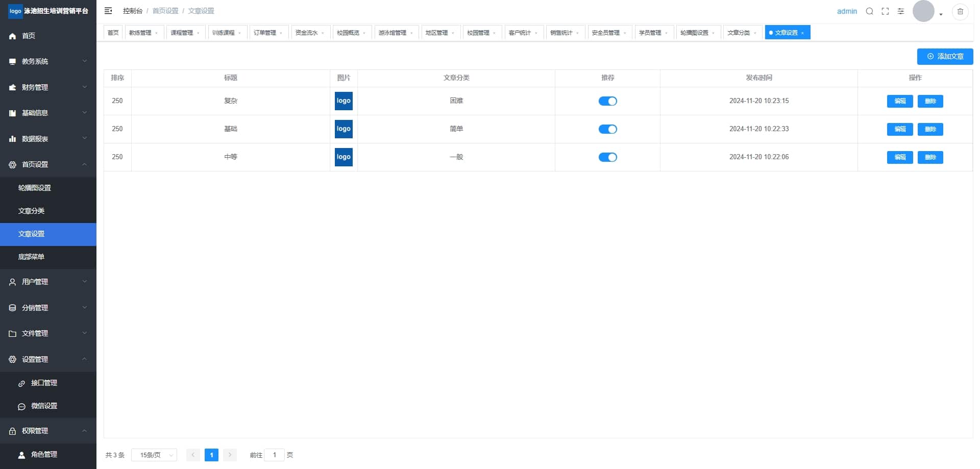Toggle 推荐 switch for 复杂 article
Image resolution: width=980 pixels, height=469 pixels.
607,101
